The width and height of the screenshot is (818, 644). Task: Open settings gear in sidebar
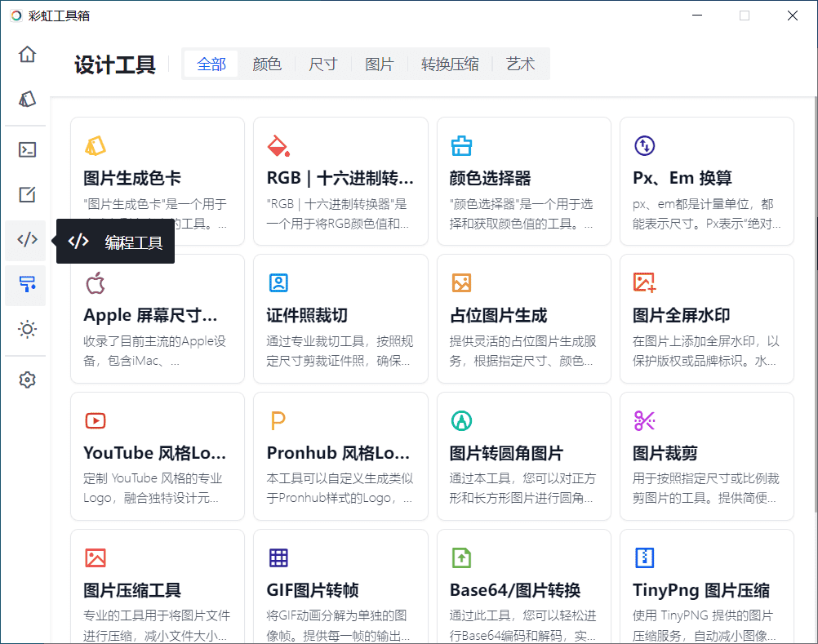[x=27, y=380]
